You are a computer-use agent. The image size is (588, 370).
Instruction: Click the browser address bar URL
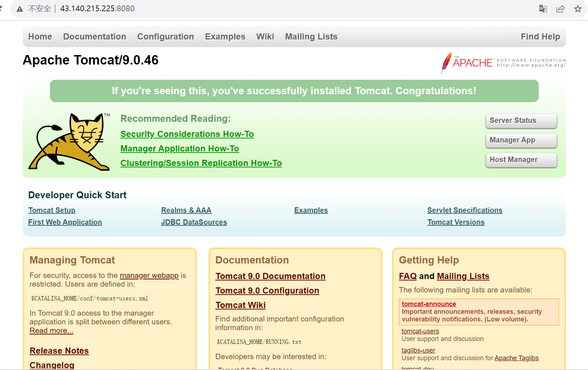[97, 8]
